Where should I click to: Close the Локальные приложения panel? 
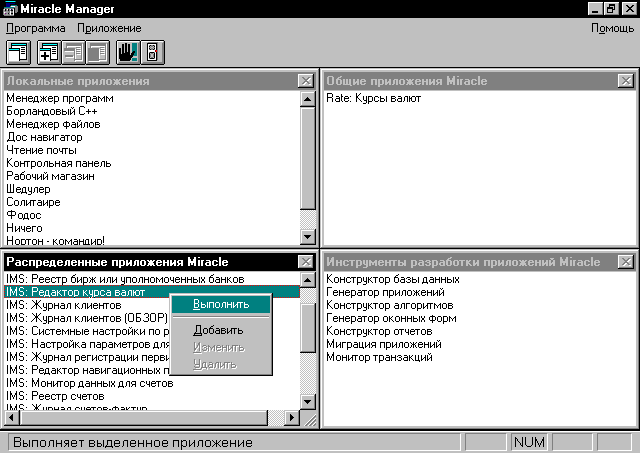(x=306, y=80)
